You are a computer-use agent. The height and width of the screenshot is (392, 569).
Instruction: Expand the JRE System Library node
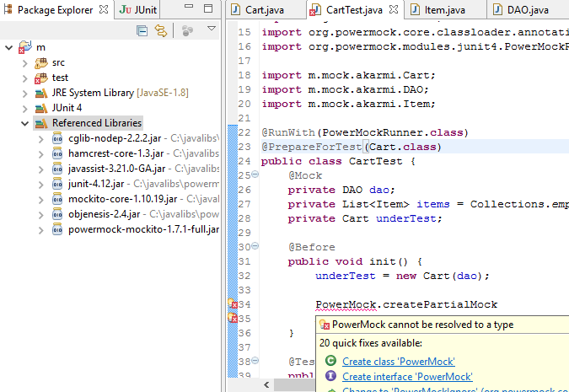pyautogui.click(x=24, y=94)
